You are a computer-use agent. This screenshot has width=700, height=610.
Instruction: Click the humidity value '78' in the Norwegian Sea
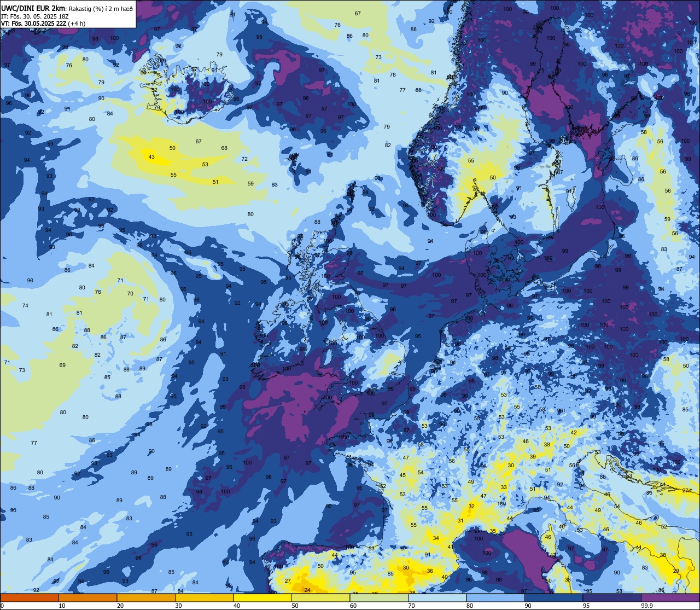coord(393,74)
